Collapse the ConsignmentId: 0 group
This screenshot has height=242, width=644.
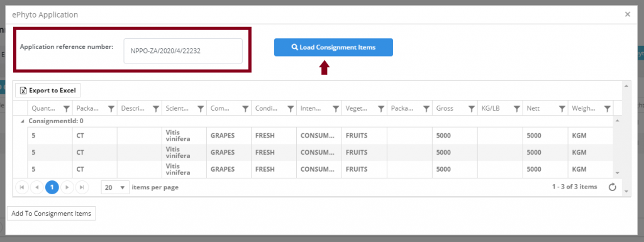coord(23,121)
